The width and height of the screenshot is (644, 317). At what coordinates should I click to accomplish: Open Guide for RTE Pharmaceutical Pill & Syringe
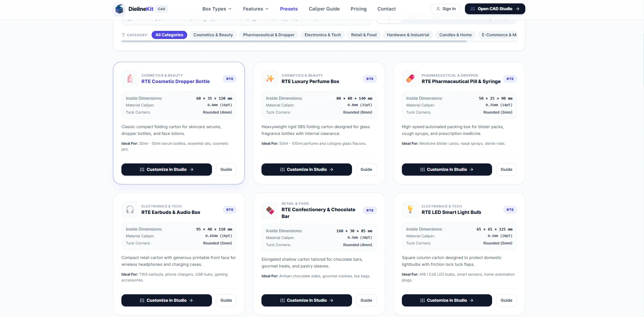[x=506, y=170]
